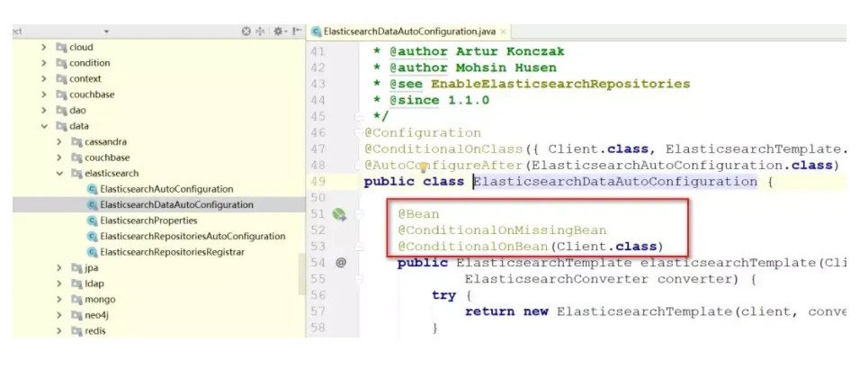Select the context folder icon
868x369 pixels.
pyautogui.click(x=61, y=79)
